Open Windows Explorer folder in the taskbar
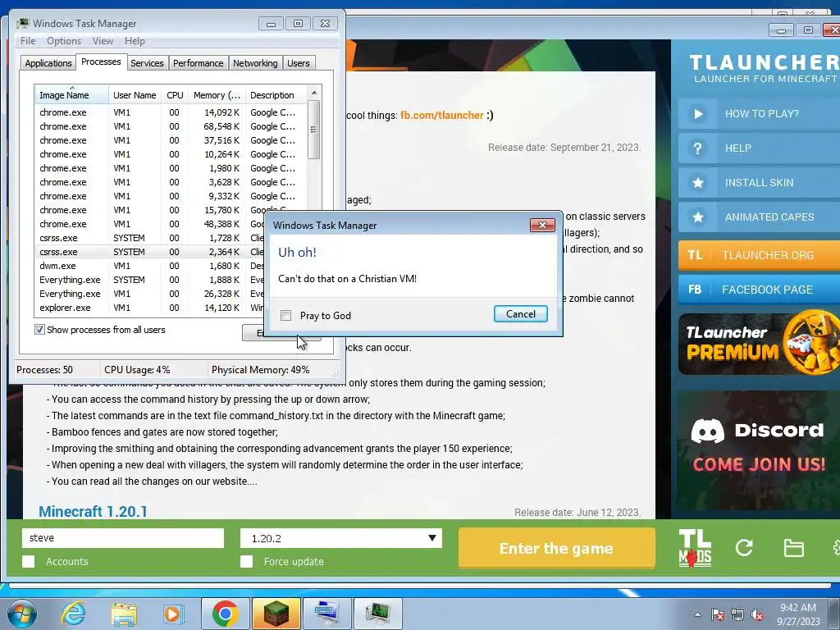Viewport: 840px width, 630px height. [124, 614]
